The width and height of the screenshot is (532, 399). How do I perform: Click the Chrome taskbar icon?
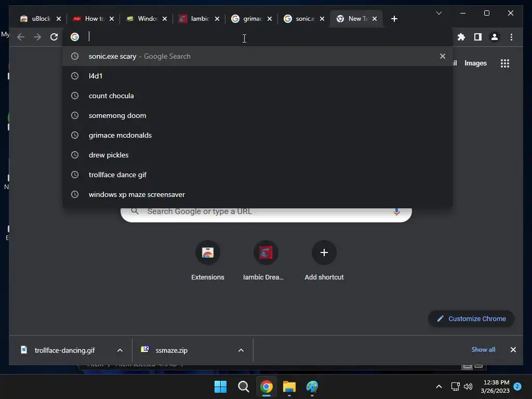[x=267, y=387]
